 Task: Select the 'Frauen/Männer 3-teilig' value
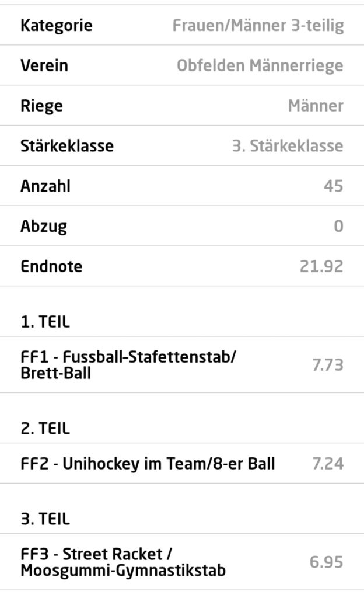point(258,26)
